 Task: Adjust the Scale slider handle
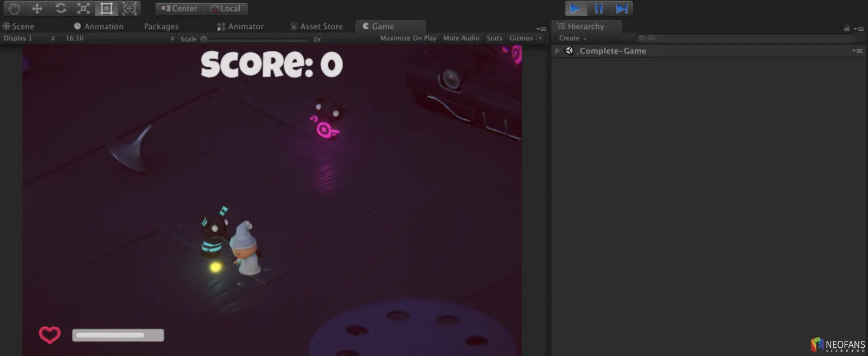(x=204, y=39)
